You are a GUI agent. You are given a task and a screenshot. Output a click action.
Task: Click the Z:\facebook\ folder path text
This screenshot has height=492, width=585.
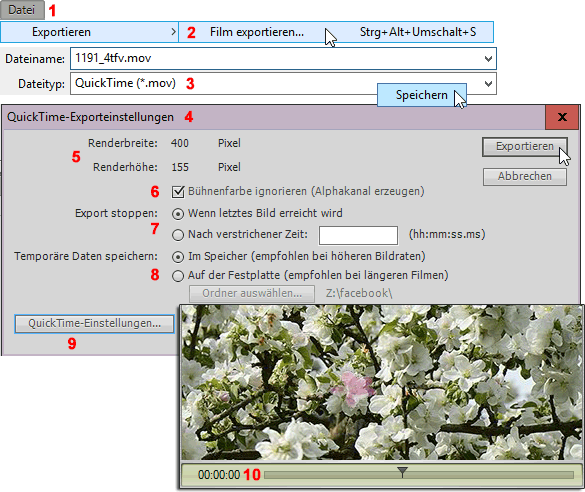tap(359, 293)
